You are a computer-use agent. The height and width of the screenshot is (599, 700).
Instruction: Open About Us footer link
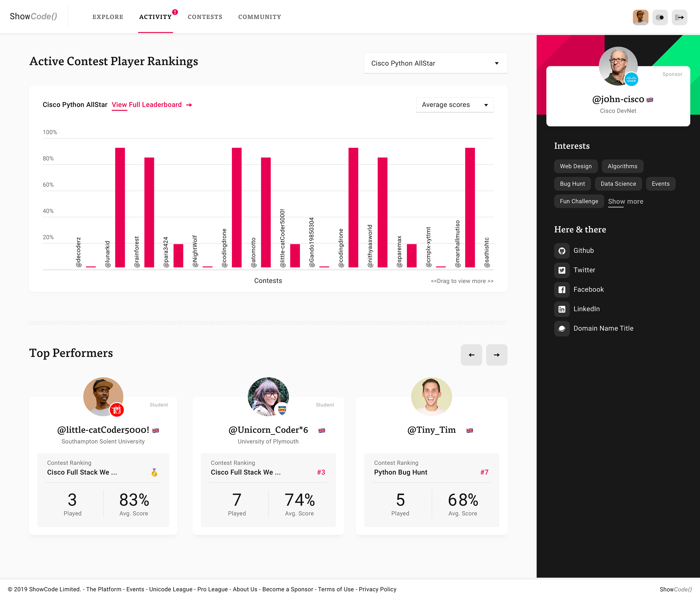pos(245,589)
